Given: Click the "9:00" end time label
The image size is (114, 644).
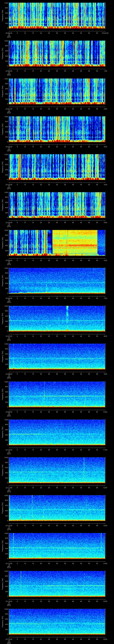Looking at the screenshot, I should [105, 374].
